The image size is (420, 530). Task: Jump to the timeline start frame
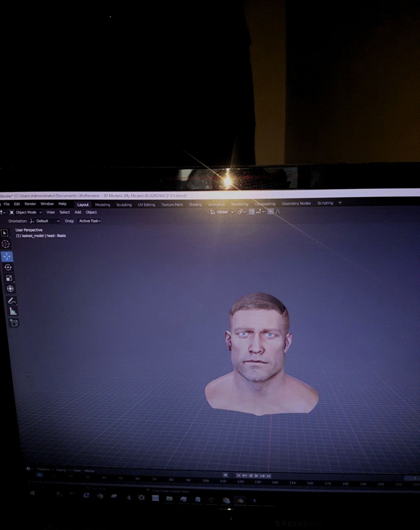(239, 475)
